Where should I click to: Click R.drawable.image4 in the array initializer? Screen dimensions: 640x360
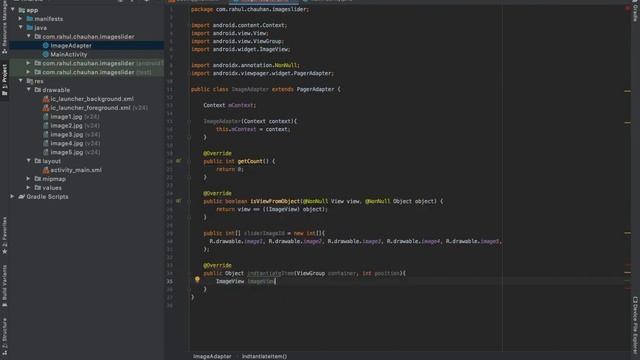click(x=413, y=241)
